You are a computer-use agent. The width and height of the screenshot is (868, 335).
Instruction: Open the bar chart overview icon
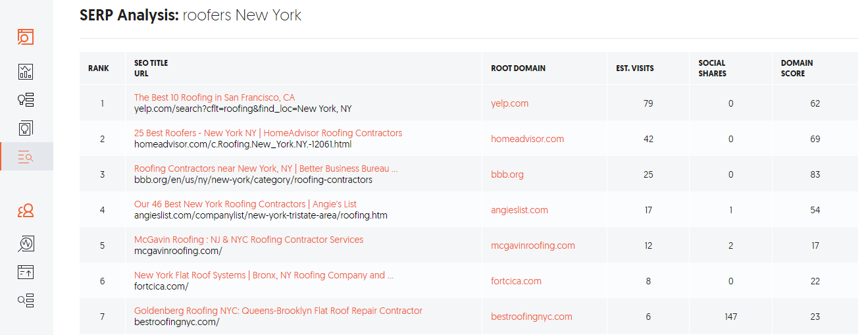tap(26, 72)
